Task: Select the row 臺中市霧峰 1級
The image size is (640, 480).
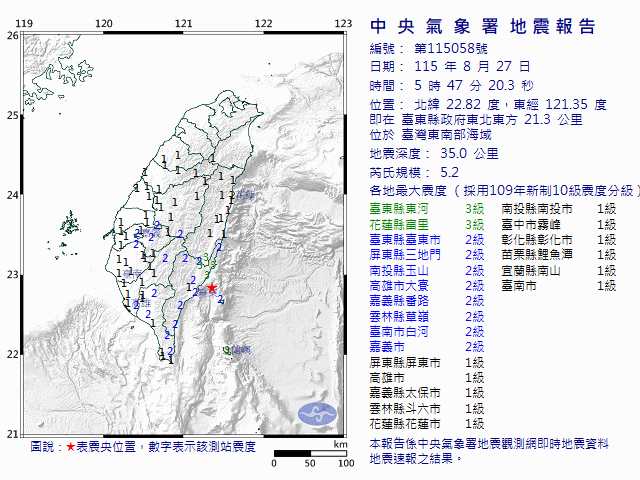Action: click(559, 224)
